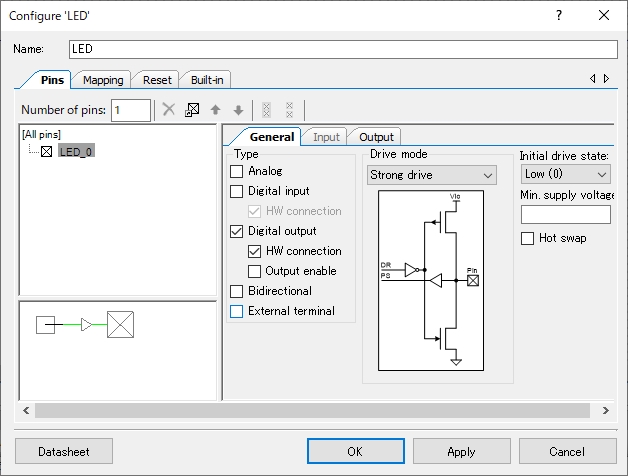Click the add/change pin icon in toolbar

[192, 109]
